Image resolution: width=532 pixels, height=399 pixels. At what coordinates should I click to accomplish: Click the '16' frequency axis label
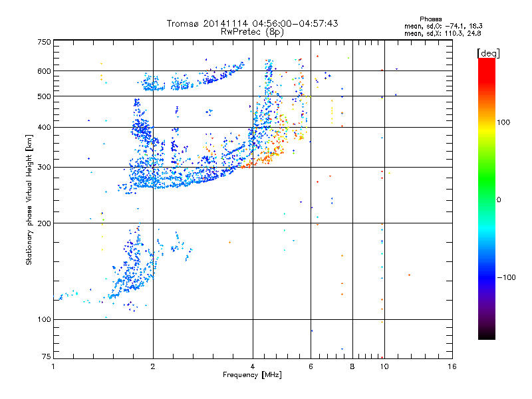tap(452, 366)
